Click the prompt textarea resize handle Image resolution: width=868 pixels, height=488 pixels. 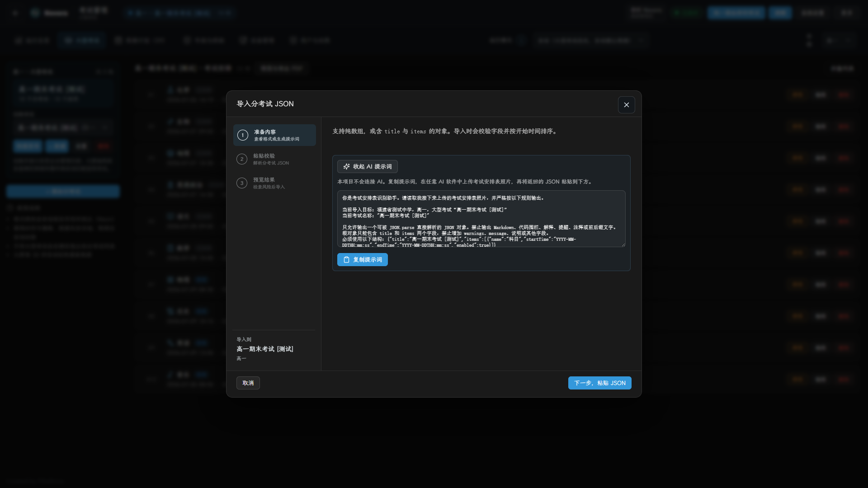[x=623, y=244]
